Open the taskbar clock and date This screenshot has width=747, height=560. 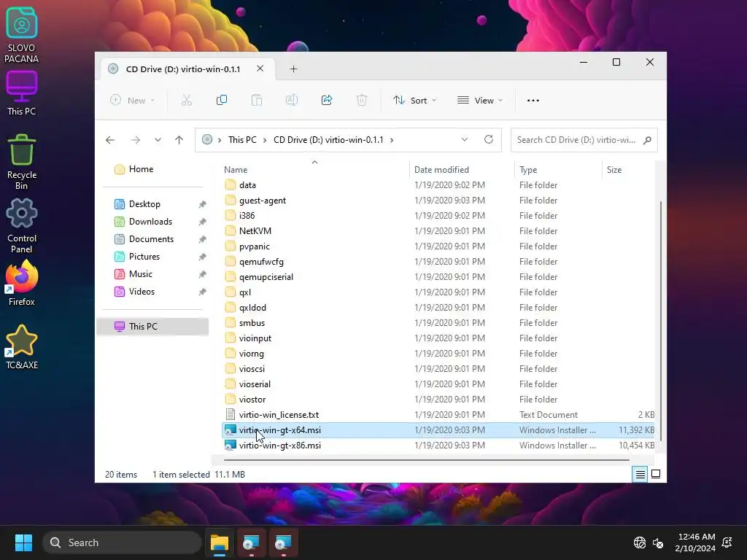click(695, 542)
